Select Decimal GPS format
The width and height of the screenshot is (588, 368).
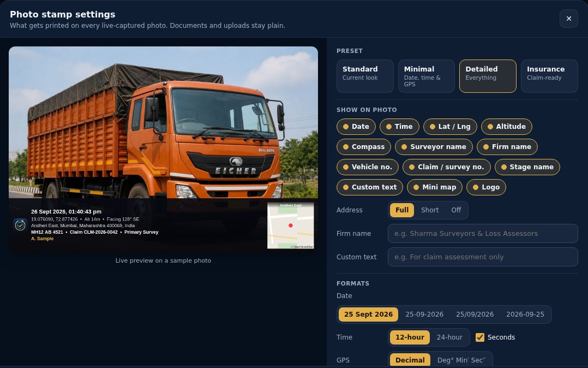click(410, 360)
